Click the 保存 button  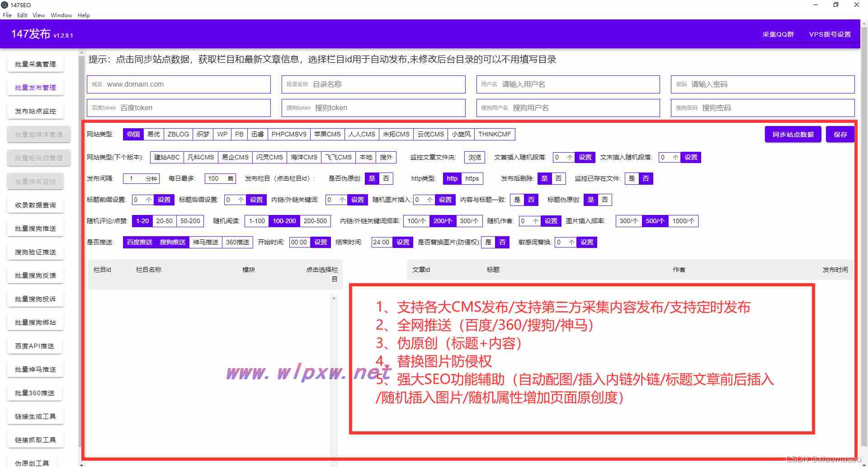tap(840, 135)
